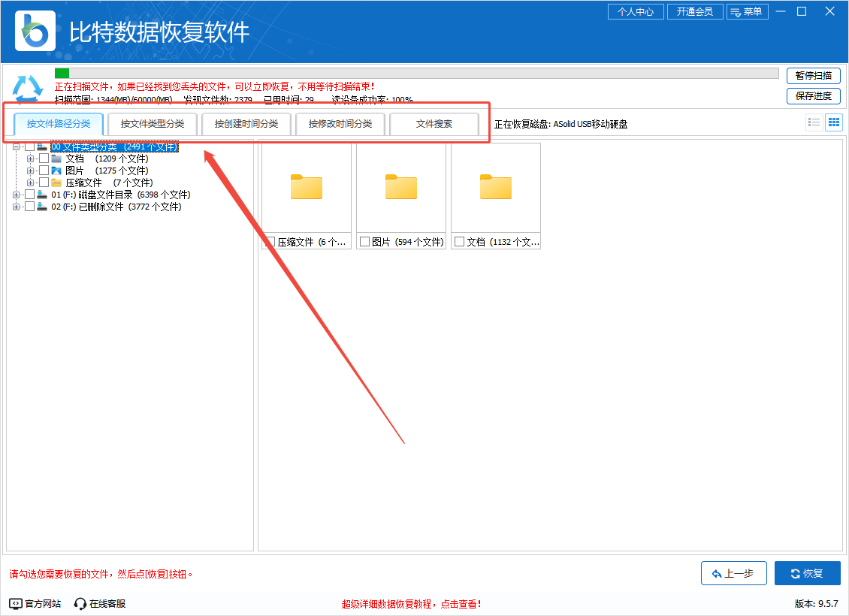Tick the 文档 (1132 个文…) thumbnail checkbox

[459, 241]
